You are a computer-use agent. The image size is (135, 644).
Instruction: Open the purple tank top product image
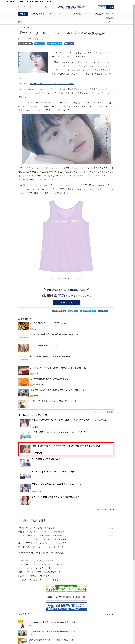click(66, 236)
